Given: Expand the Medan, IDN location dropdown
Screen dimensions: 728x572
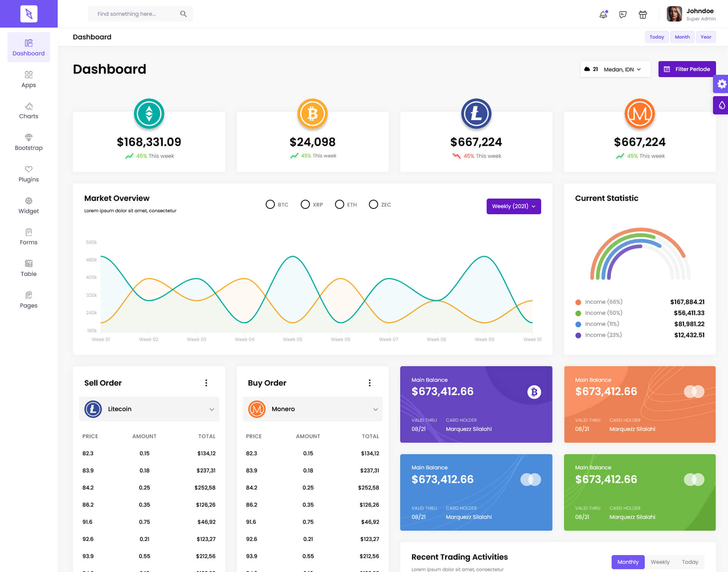Looking at the screenshot, I should point(622,69).
